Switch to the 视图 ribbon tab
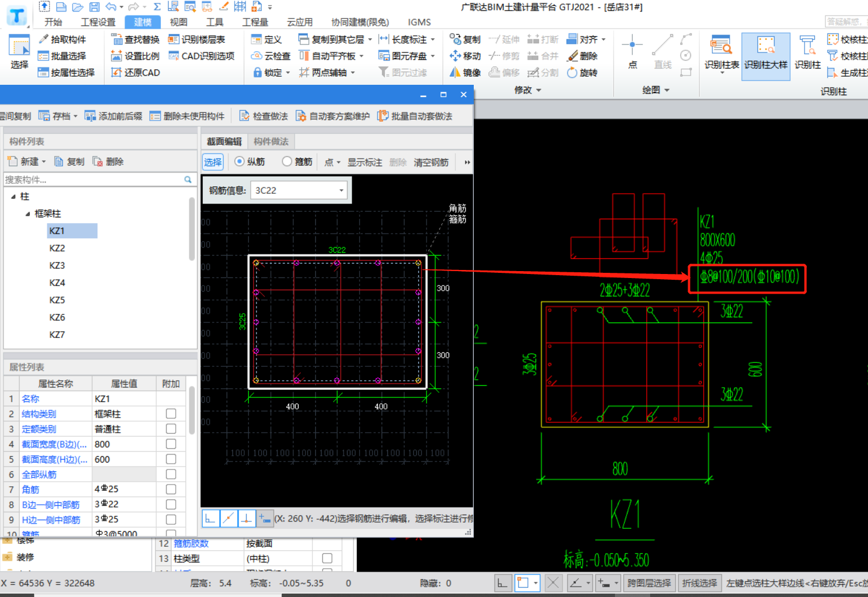The image size is (868, 597). click(178, 22)
